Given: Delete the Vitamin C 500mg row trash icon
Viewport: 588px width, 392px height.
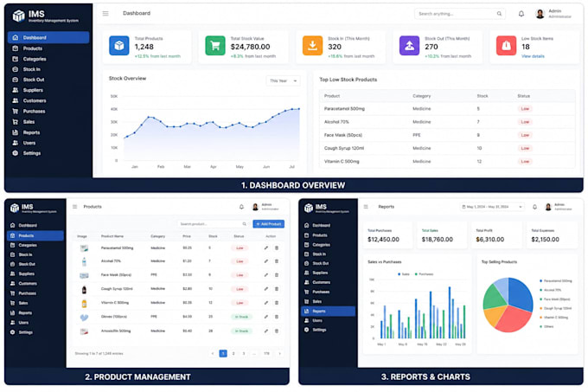Looking at the screenshot, I should click(x=277, y=303).
